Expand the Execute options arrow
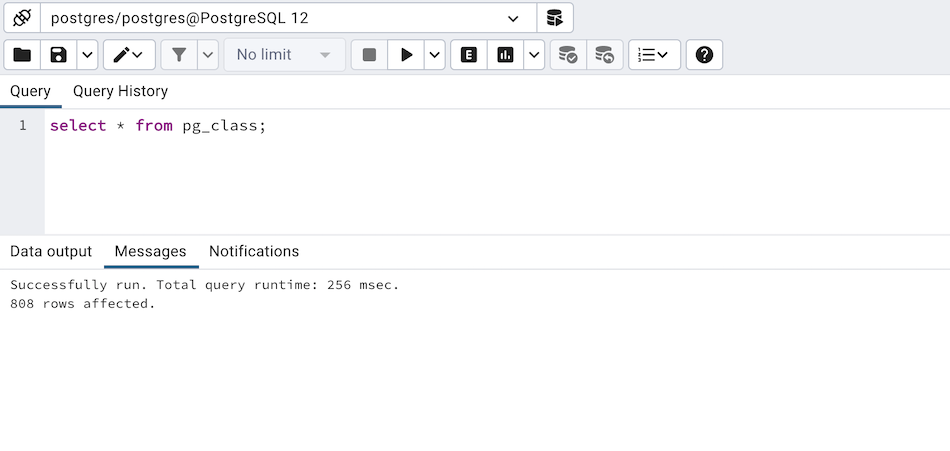 pos(435,55)
